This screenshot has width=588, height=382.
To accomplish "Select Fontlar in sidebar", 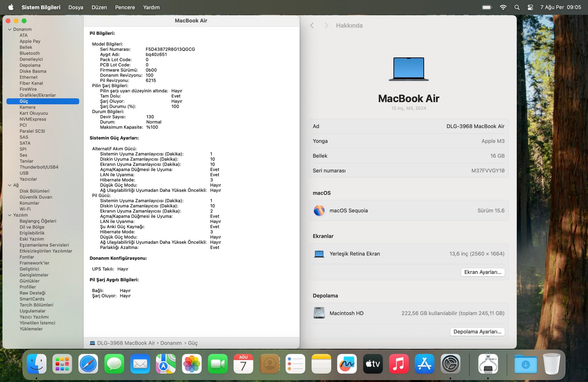I will coord(27,257).
